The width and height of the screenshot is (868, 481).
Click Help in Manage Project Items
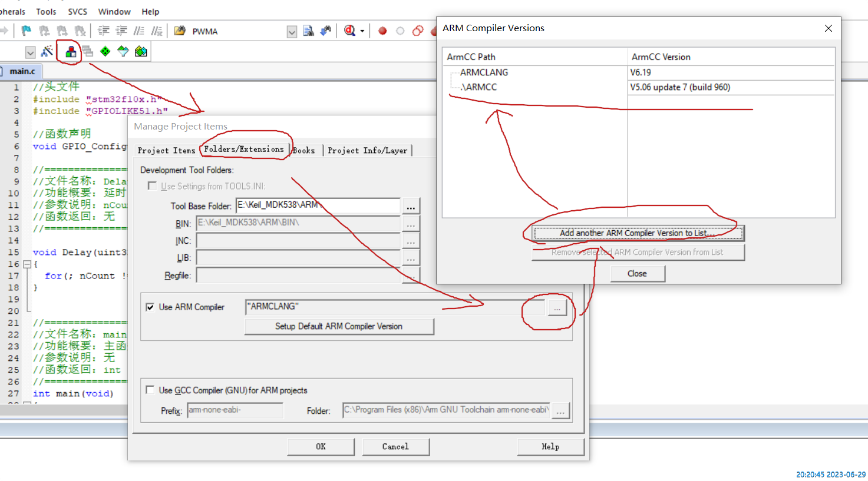pyautogui.click(x=550, y=446)
